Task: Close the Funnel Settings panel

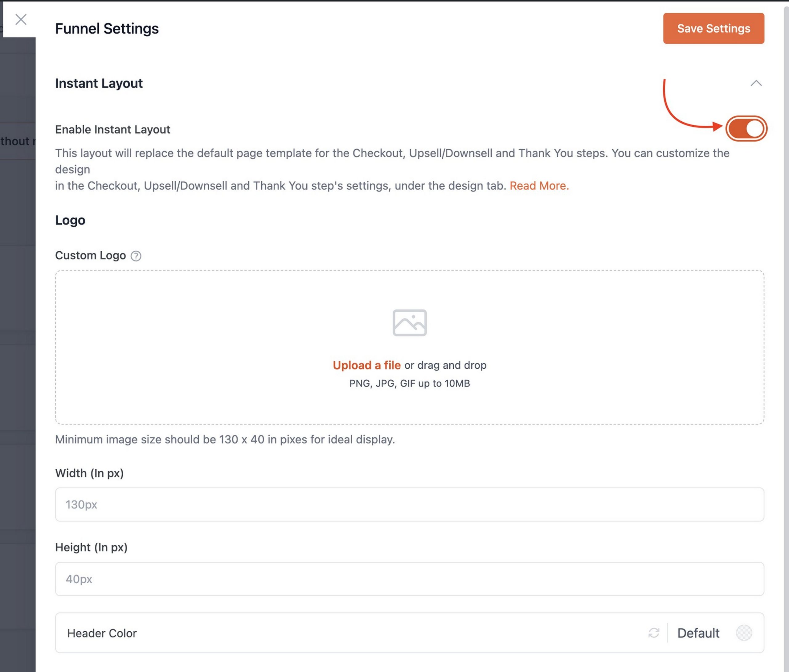Action: coord(21,19)
